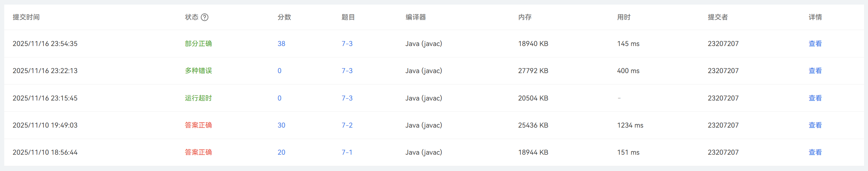The height and width of the screenshot is (171, 868).
Task: Open 查看 details for 18:56:44 submission
Action: tap(815, 152)
